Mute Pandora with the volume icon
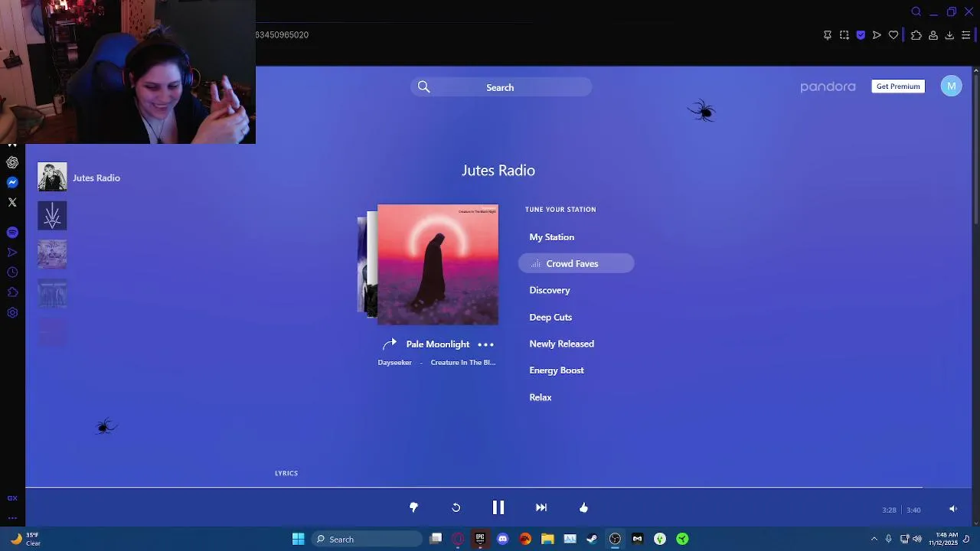980x551 pixels. pos(953,509)
